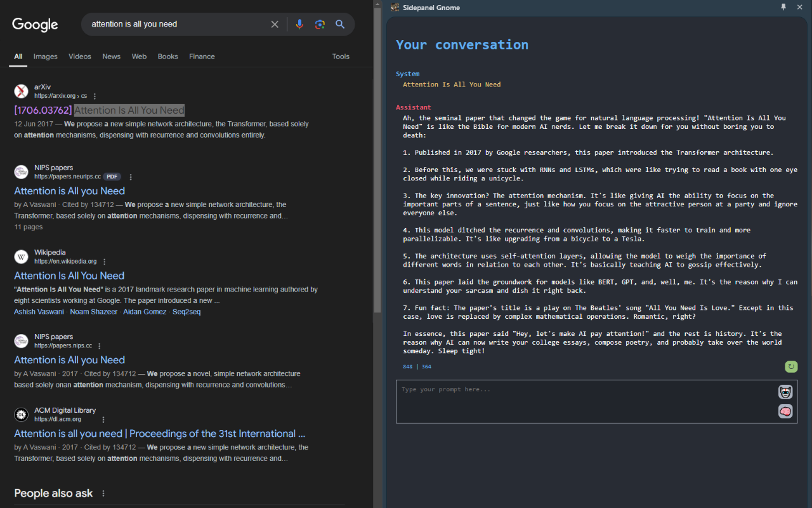This screenshot has height=508, width=812.
Task: Switch to the Finance search tab
Action: (x=202, y=57)
